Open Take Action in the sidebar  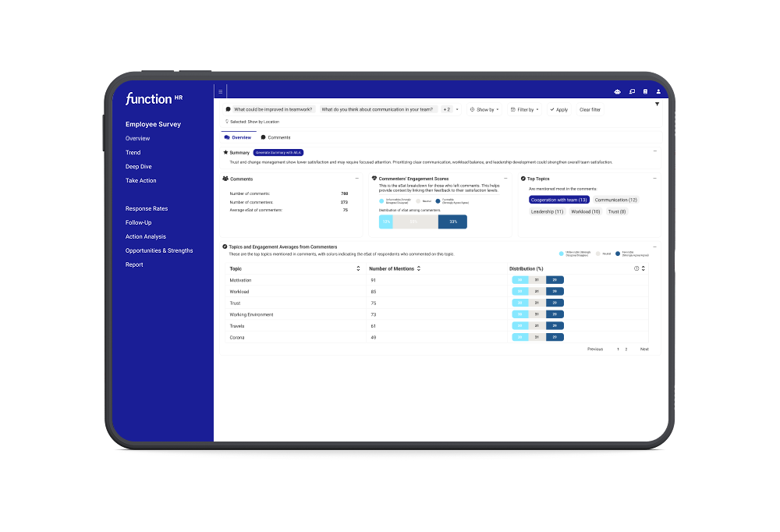[x=140, y=181]
